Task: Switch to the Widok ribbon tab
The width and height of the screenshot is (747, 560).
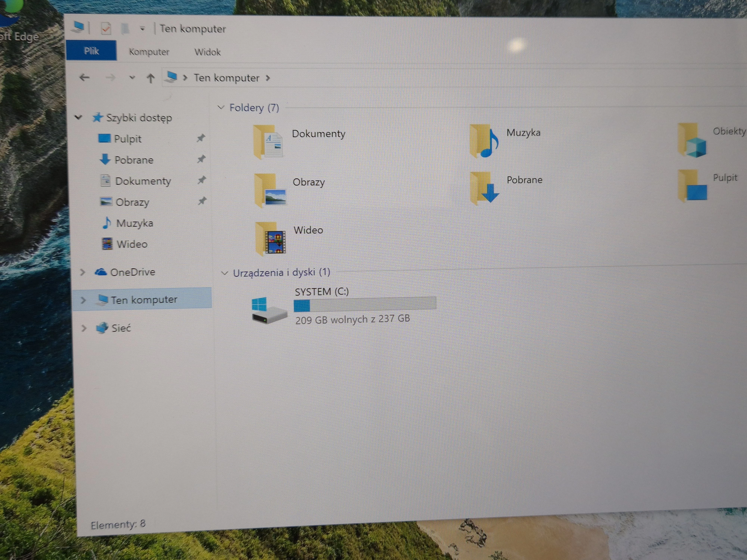Action: click(207, 52)
